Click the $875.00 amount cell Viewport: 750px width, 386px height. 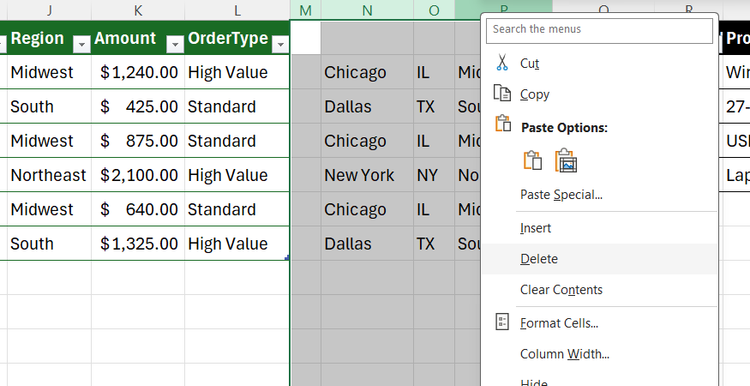point(138,141)
